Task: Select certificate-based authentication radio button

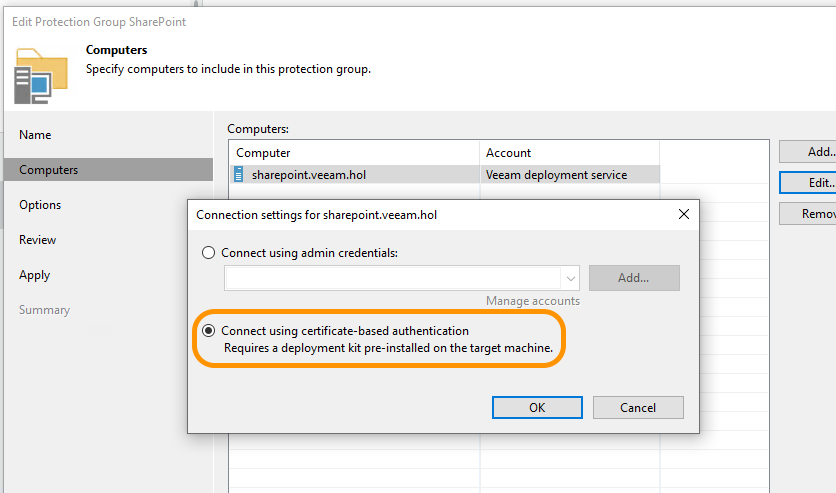Action: pos(208,331)
